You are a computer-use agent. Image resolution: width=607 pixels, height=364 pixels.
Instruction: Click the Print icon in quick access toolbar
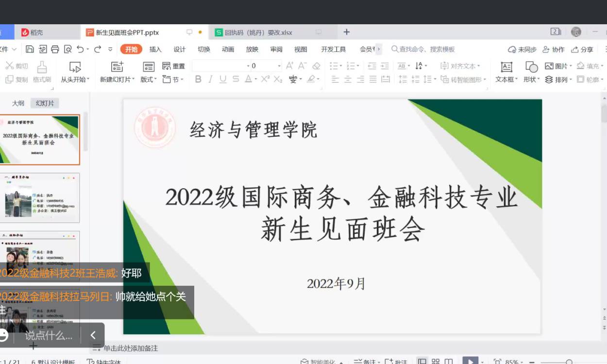[55, 49]
